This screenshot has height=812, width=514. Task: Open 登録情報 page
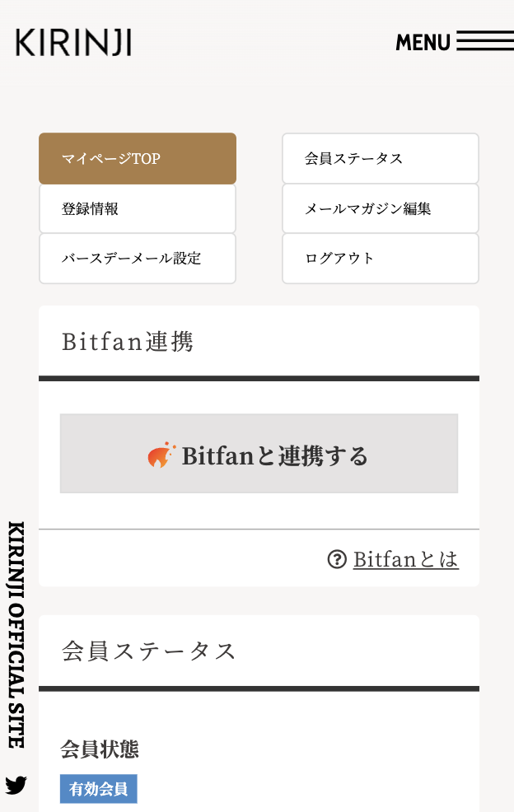tap(138, 208)
